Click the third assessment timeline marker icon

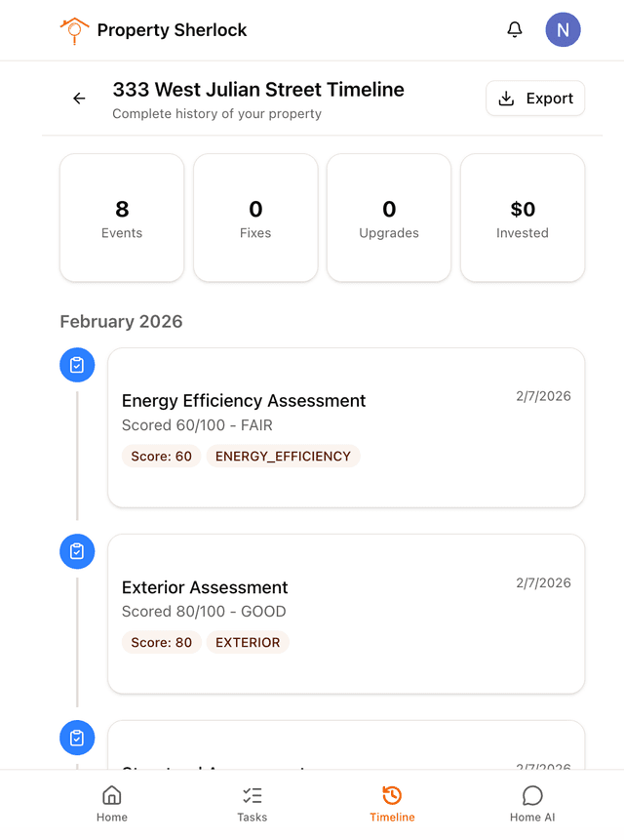click(77, 738)
